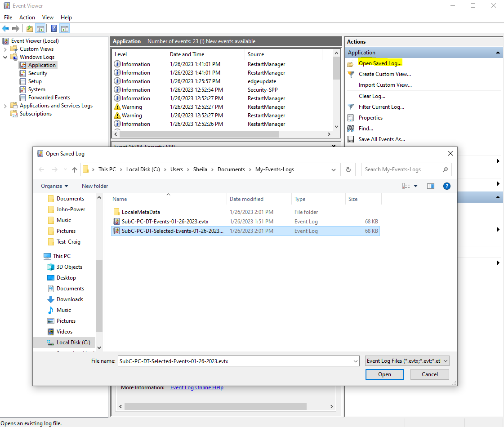Expand the Custom Views tree node

click(x=5, y=49)
